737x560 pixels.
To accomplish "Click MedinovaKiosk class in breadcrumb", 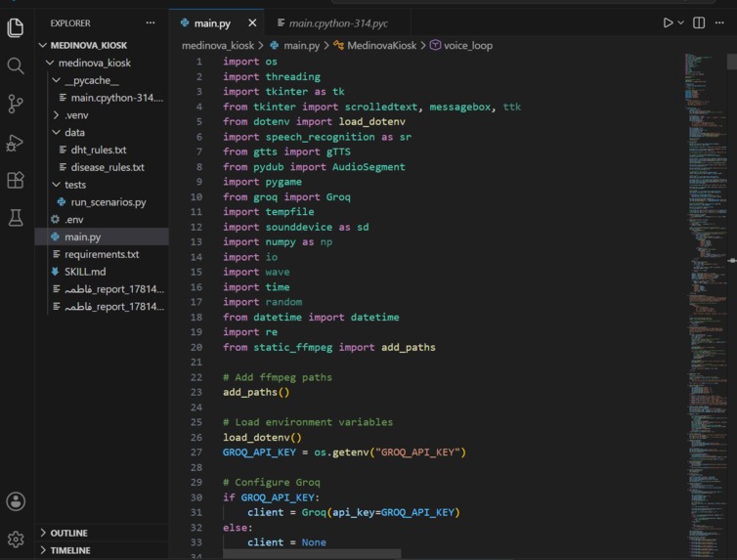I will tap(381, 46).
